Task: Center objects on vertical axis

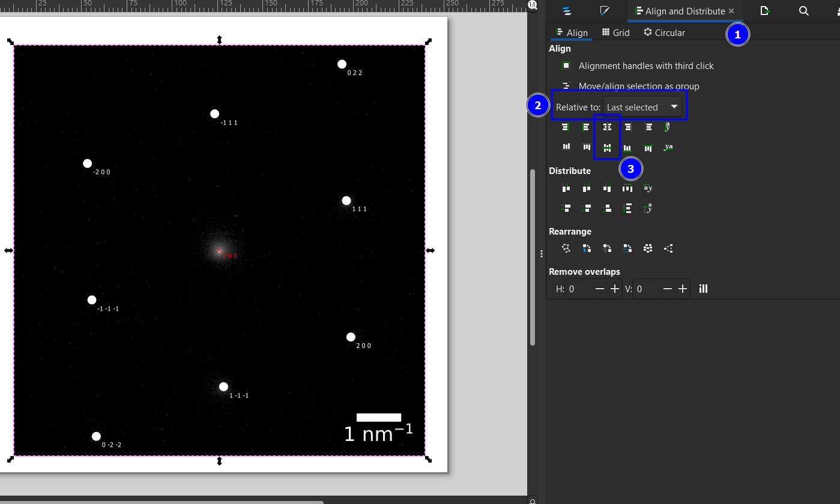Action: pyautogui.click(x=607, y=127)
